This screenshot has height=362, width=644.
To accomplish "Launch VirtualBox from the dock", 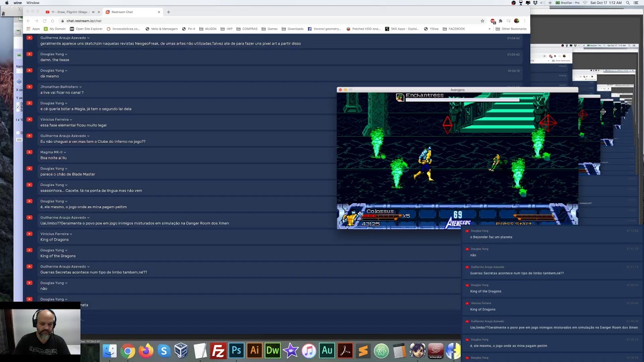I will click(182, 350).
